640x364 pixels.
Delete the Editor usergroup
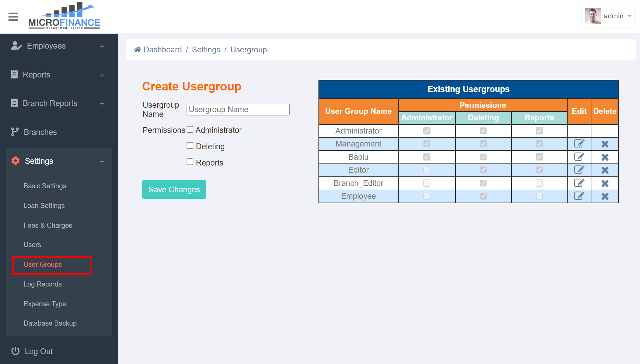coord(605,170)
